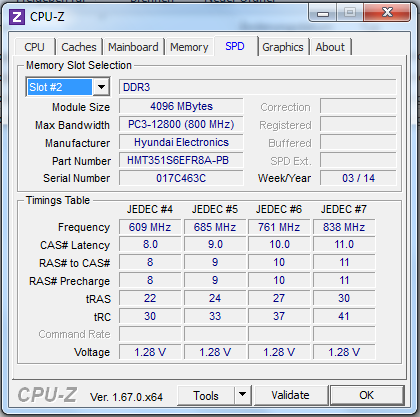Go to the Graphics tab

[283, 47]
